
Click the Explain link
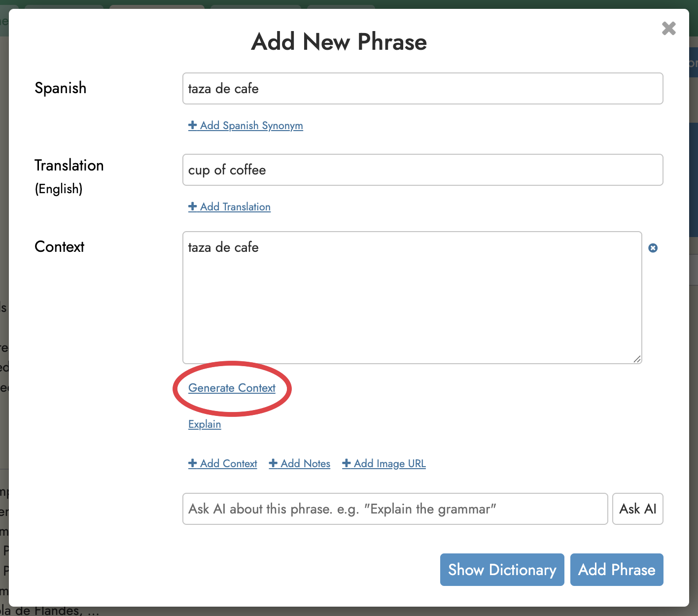pyautogui.click(x=205, y=424)
